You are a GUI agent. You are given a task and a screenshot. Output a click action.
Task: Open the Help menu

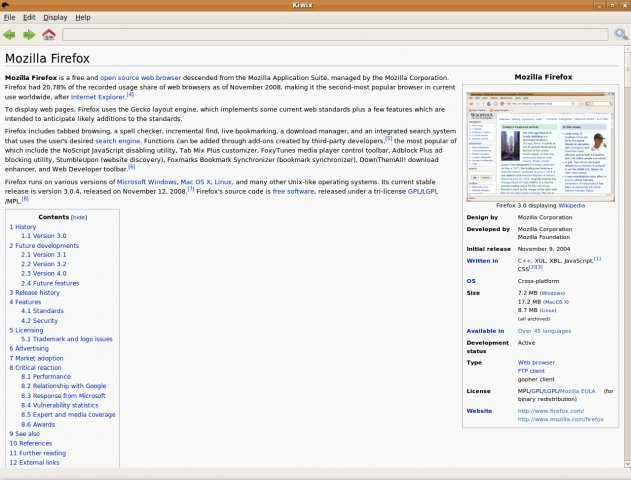pos(83,17)
